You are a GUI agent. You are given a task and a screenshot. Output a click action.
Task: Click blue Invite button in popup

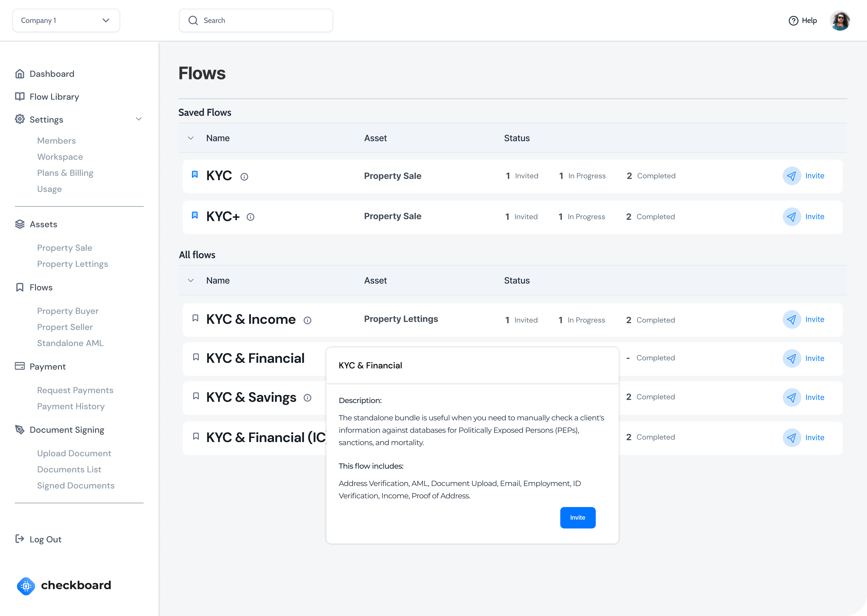pyautogui.click(x=578, y=518)
